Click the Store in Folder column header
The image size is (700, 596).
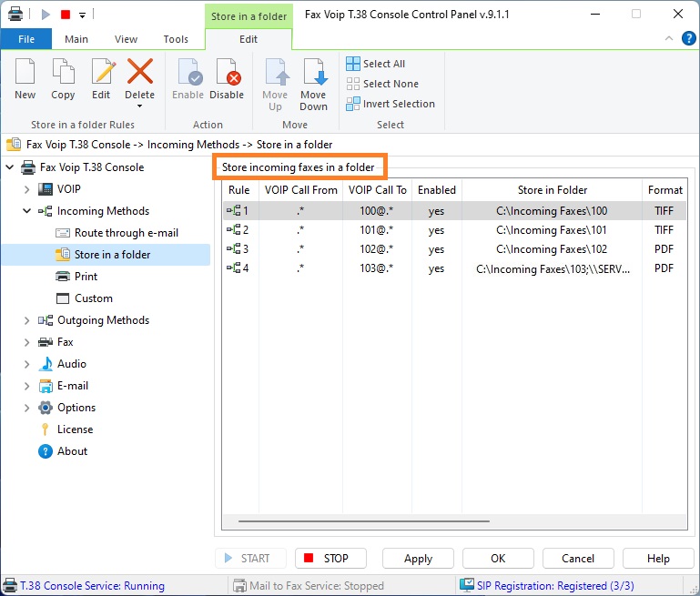click(x=552, y=190)
